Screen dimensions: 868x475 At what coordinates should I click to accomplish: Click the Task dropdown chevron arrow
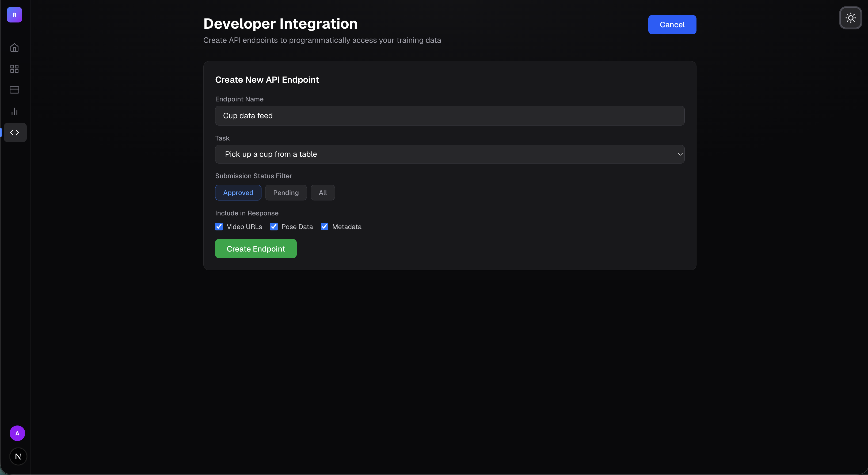point(680,154)
